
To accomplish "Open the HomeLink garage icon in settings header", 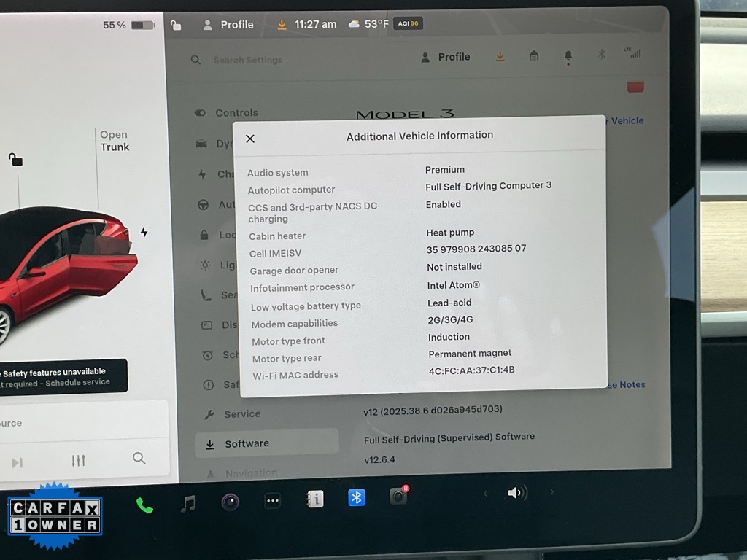I will click(x=534, y=56).
